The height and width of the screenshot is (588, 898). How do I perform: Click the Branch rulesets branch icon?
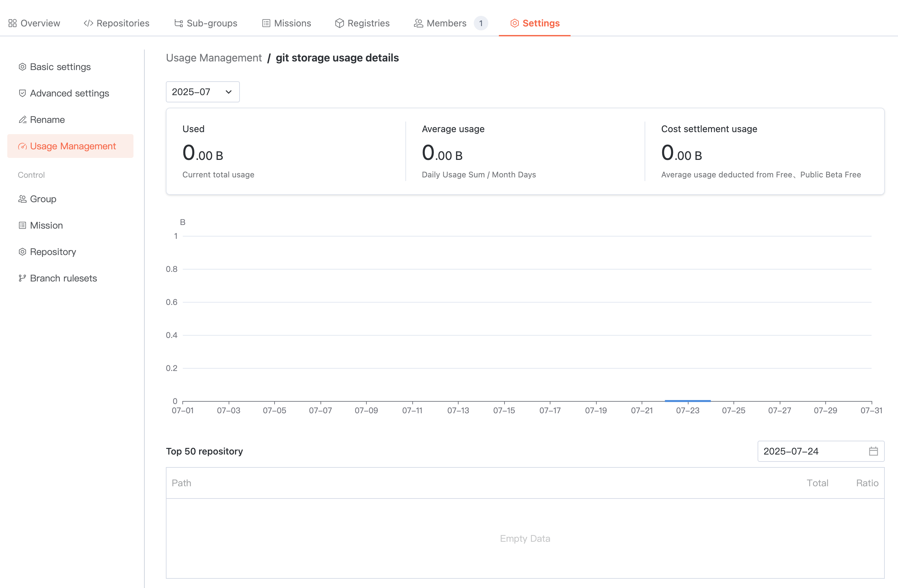[x=22, y=278]
